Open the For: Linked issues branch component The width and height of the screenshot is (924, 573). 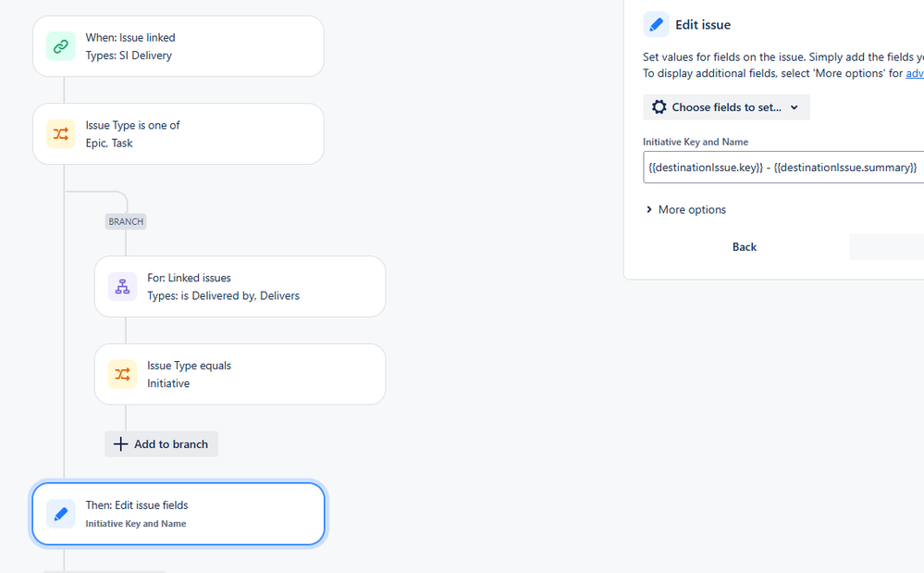coord(240,287)
